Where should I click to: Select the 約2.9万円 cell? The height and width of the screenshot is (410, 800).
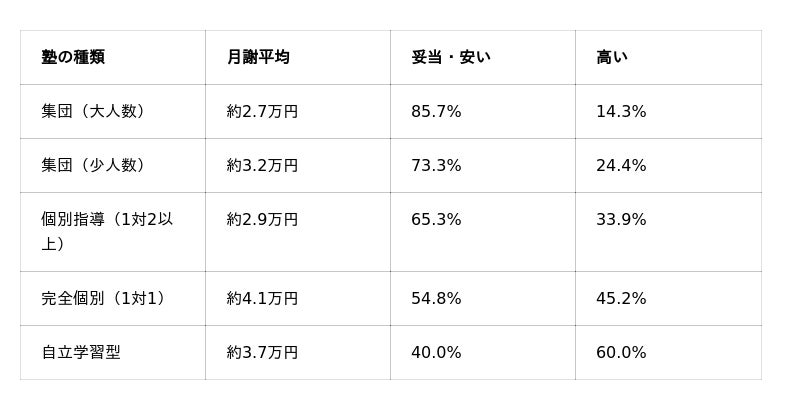[262, 219]
